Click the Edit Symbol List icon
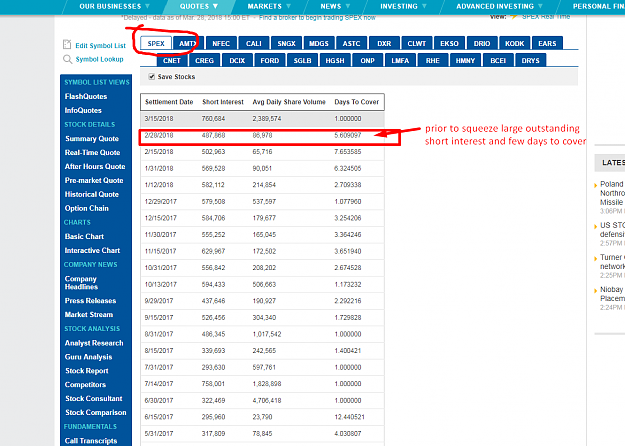 click(67, 45)
